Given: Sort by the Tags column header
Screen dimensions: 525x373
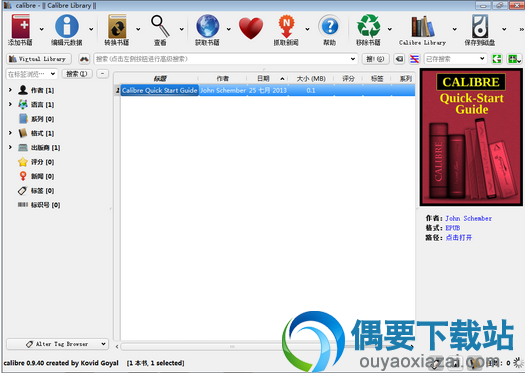Looking at the screenshot, I should (377, 79).
